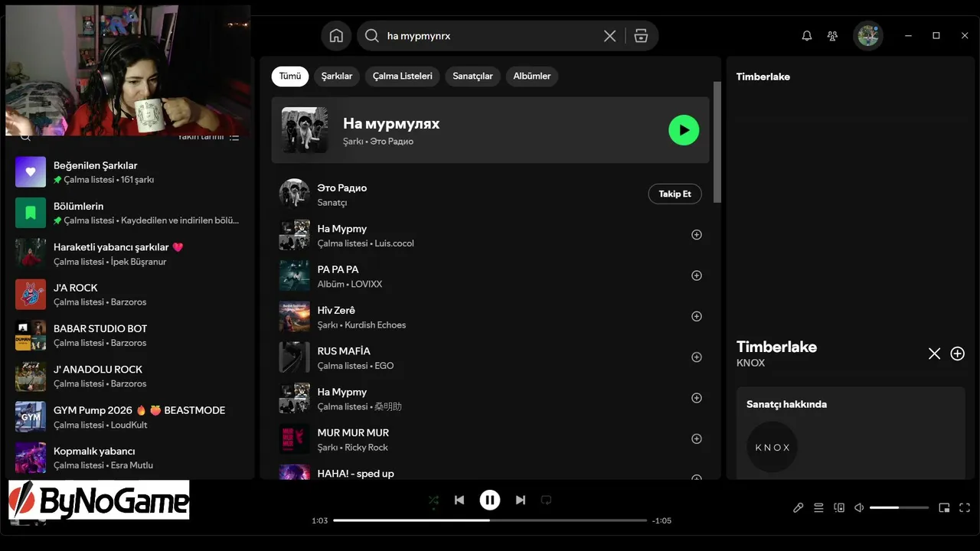Open notifications bell icon
The height and width of the screenshot is (551, 980).
[807, 36]
